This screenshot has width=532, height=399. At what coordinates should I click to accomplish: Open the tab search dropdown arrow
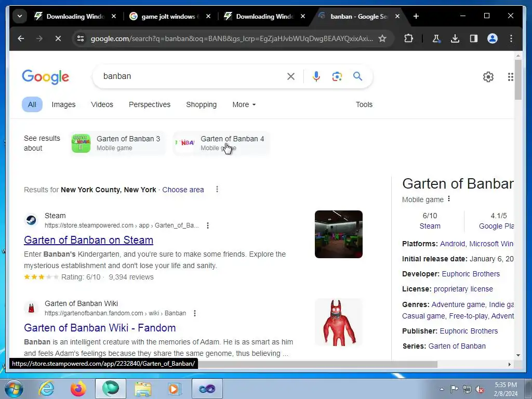20,16
